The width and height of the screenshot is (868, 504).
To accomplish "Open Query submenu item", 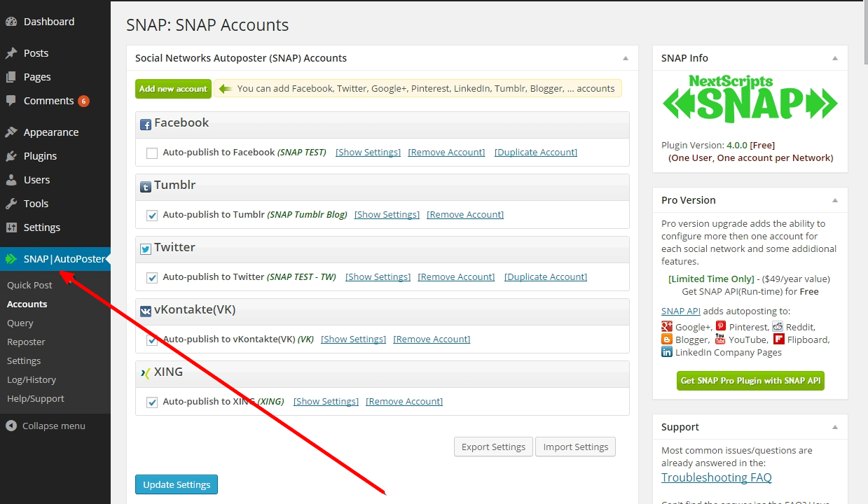I will click(20, 323).
